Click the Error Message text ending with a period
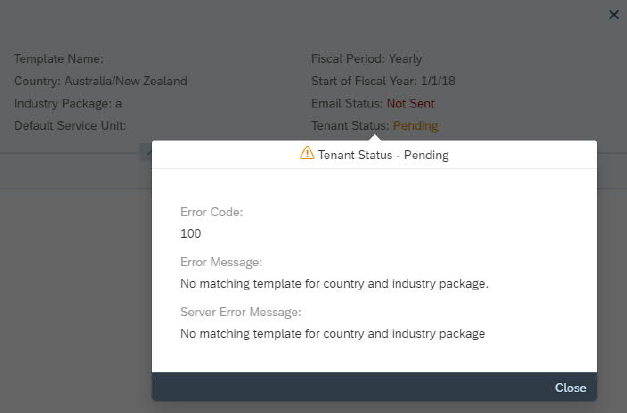 tap(334, 284)
